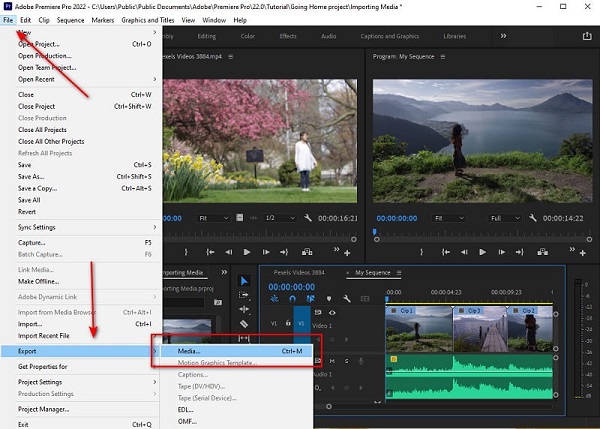600x429 pixels.
Task: Open Graphics and Titles menu
Action: [148, 20]
